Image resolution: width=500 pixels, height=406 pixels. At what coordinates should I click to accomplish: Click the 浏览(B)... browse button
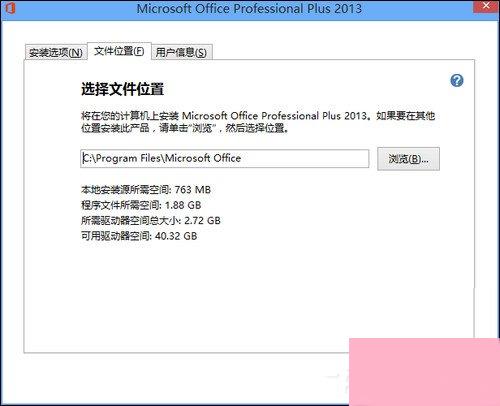tap(408, 159)
